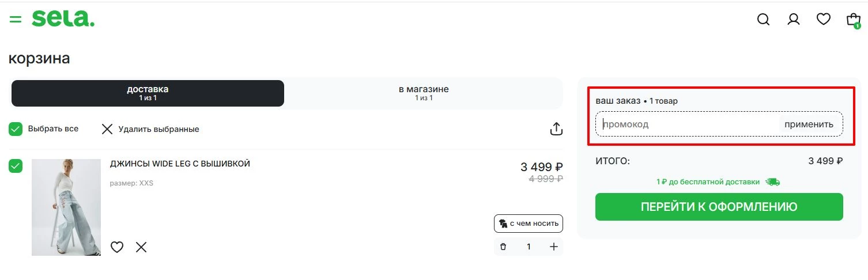
Task: Click 'Удалить выбранные' to delete selected
Action: click(x=150, y=129)
